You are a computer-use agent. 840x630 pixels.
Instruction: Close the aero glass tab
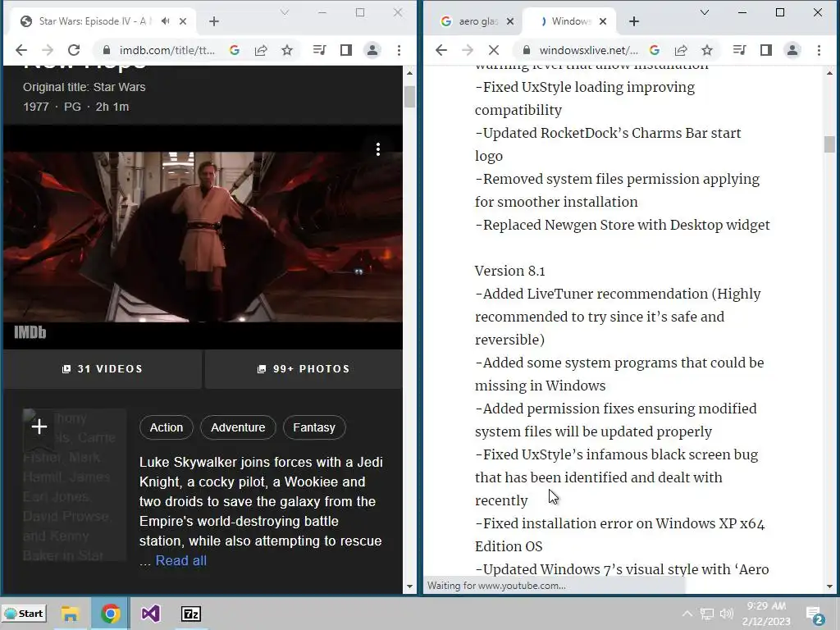click(510, 21)
